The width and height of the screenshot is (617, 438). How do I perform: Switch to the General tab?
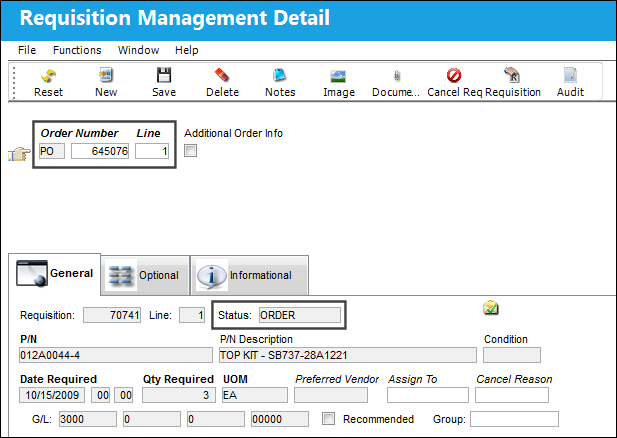pyautogui.click(x=55, y=274)
